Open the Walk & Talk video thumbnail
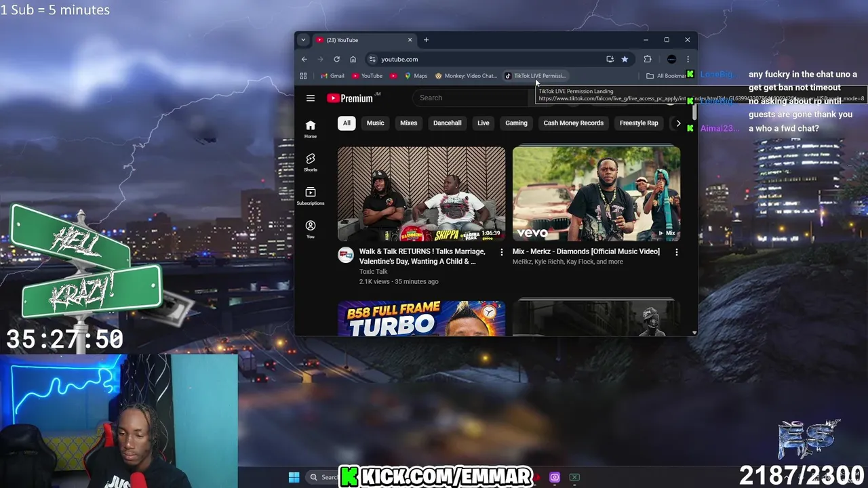Screen dimensions: 868x488 pyautogui.click(x=421, y=194)
